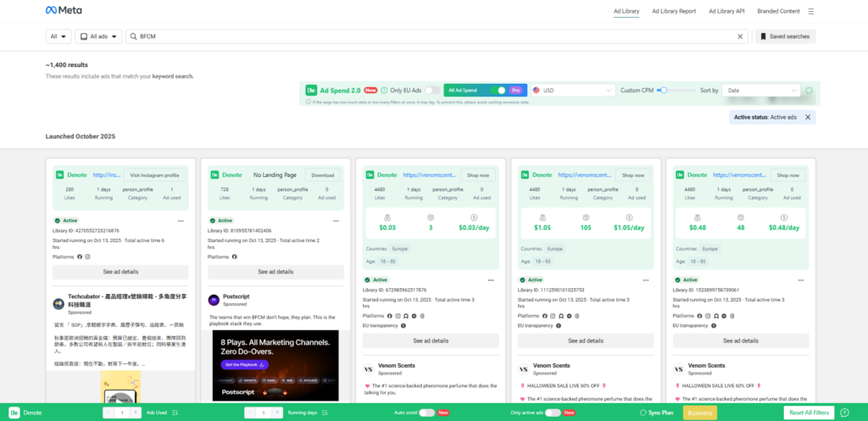The image size is (868, 421).
Task: Click the info icon next to Only EU Ads
Action: click(382, 90)
